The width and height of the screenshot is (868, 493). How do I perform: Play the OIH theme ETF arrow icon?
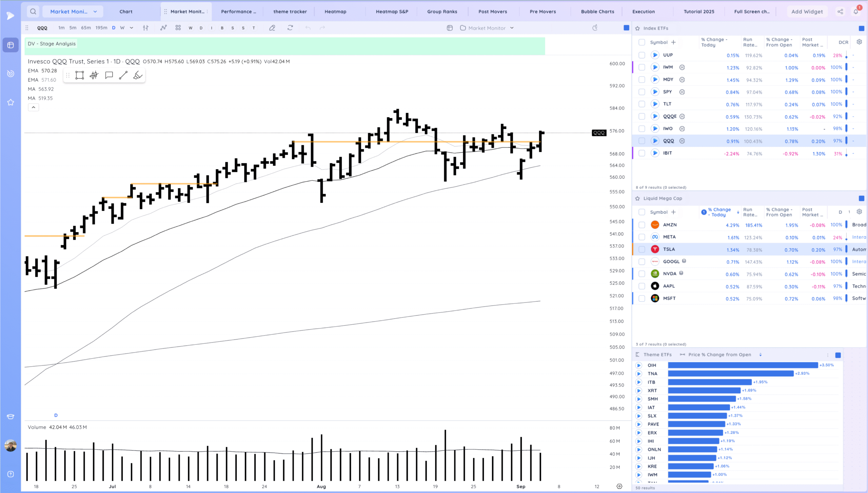pyautogui.click(x=639, y=365)
